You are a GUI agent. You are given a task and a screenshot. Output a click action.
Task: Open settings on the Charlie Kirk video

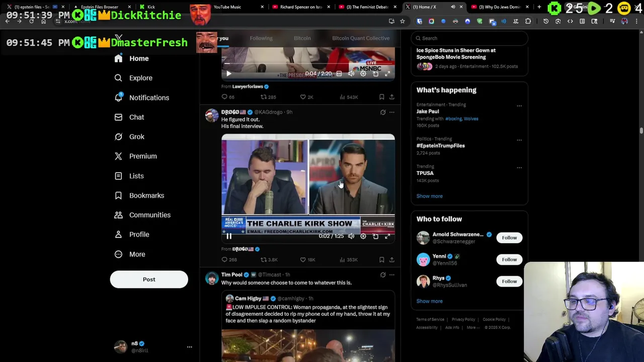tap(363, 236)
